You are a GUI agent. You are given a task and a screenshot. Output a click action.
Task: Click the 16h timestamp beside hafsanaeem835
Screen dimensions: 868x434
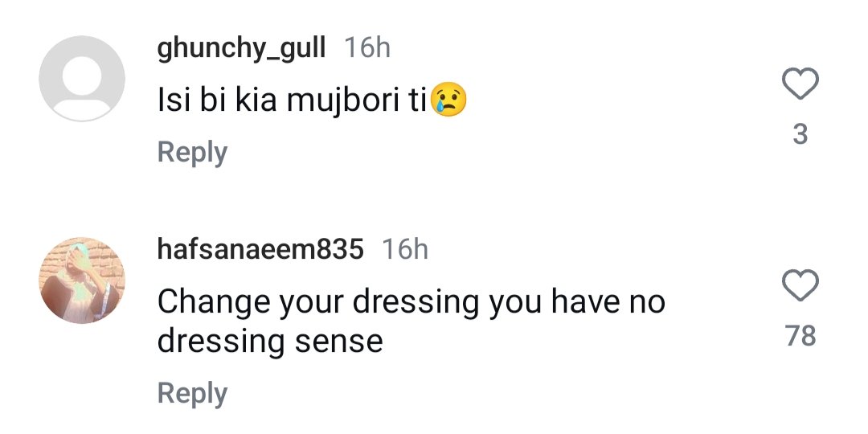click(405, 250)
